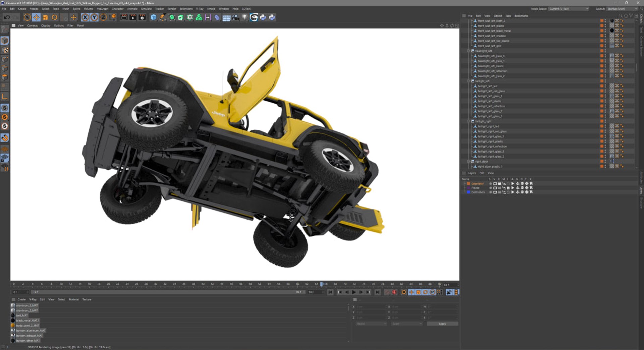
Task: Open the File menu
Action: click(4, 9)
